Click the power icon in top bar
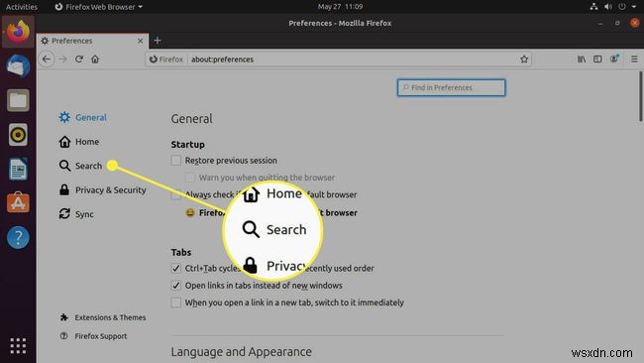 tap(622, 7)
